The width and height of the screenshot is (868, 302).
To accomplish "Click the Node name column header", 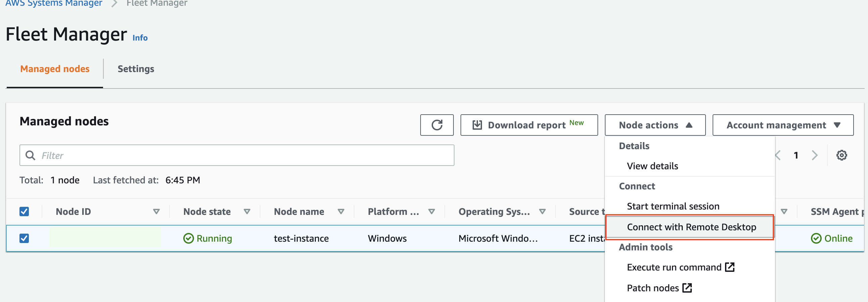I will tap(299, 212).
